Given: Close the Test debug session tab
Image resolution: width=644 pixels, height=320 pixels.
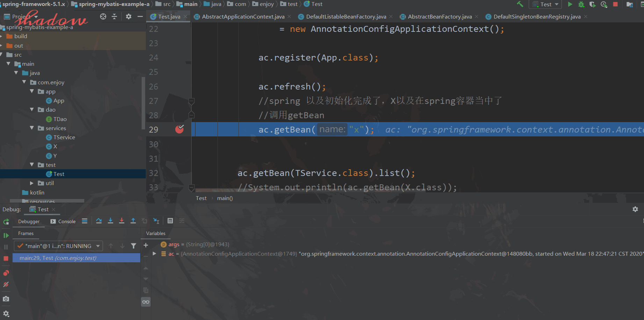Looking at the screenshot, I should point(53,209).
